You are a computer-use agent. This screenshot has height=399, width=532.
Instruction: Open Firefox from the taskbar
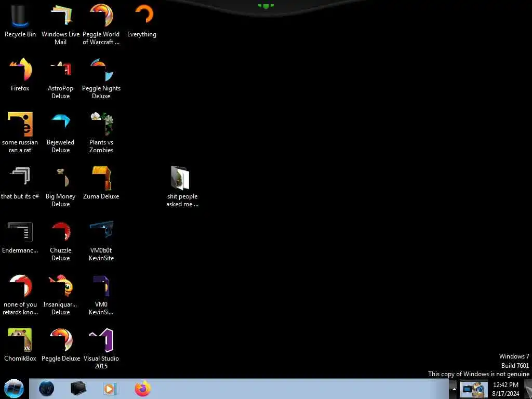(143, 389)
